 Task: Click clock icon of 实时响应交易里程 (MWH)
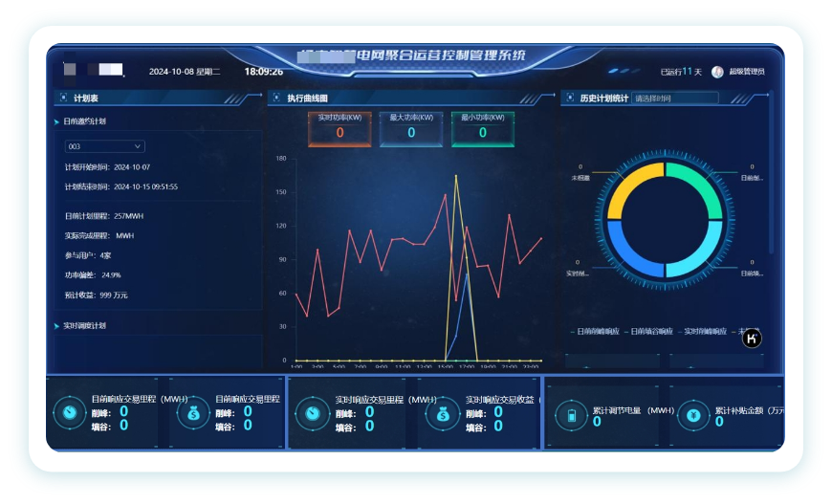(313, 414)
